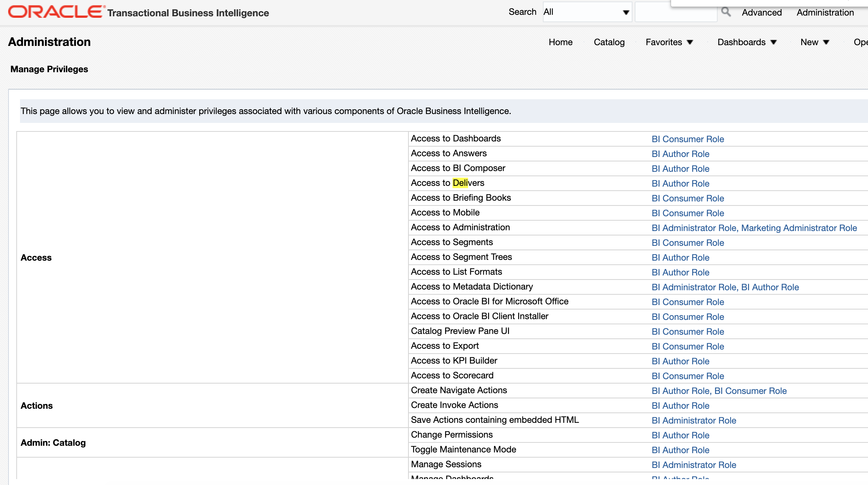Open BI Consumer Role for Access to Mobile

688,213
